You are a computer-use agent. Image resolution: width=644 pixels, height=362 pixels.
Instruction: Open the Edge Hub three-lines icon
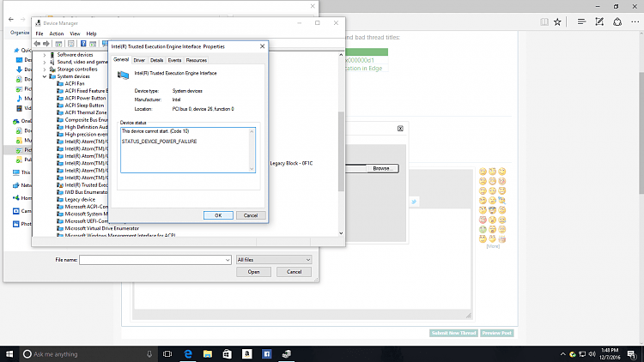[x=581, y=22]
